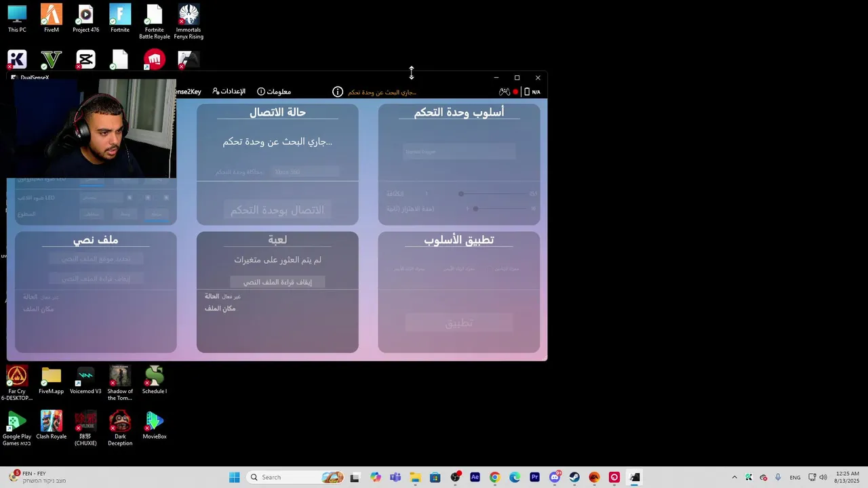Open Dark Deception desktop shortcut
The image size is (868, 488).
point(120,428)
